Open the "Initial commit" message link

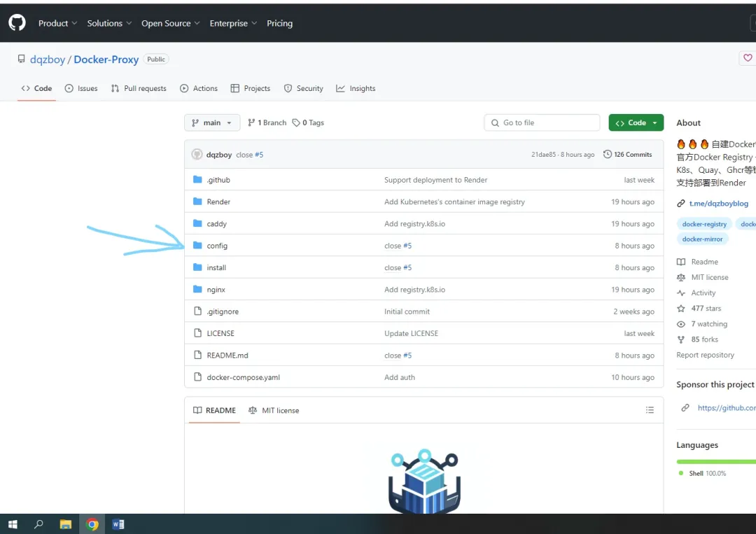tap(407, 311)
